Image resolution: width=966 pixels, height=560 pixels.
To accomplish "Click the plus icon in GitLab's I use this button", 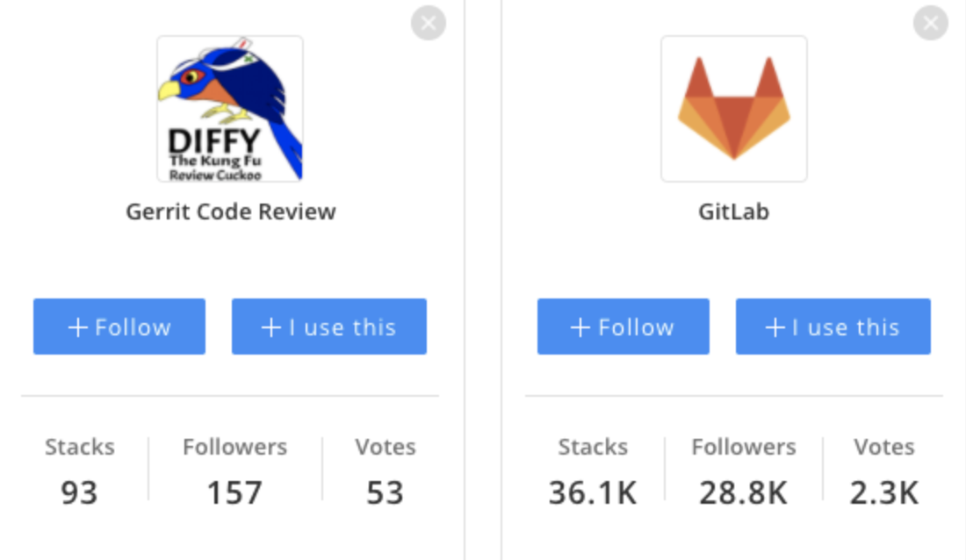I will tap(774, 327).
